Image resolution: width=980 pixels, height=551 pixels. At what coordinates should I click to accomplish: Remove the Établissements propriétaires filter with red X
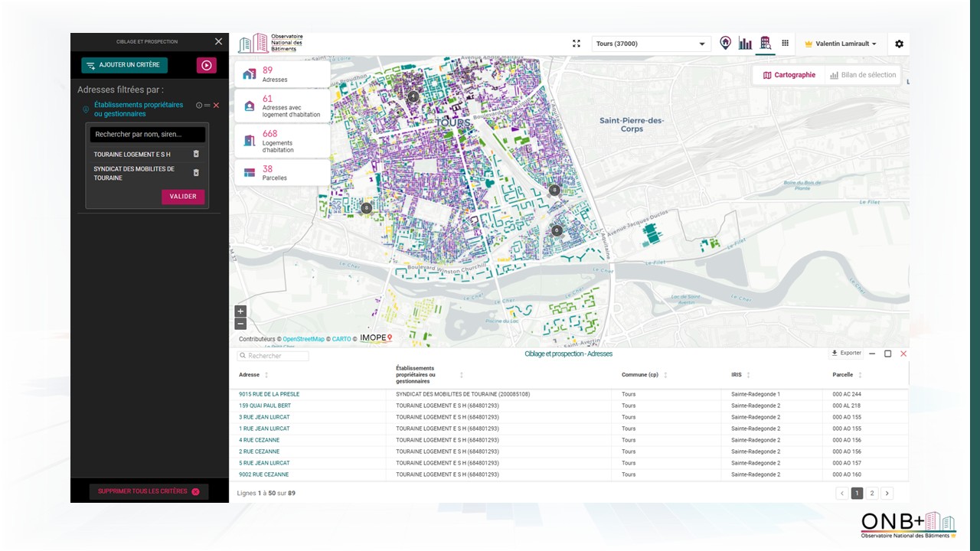[x=216, y=105]
